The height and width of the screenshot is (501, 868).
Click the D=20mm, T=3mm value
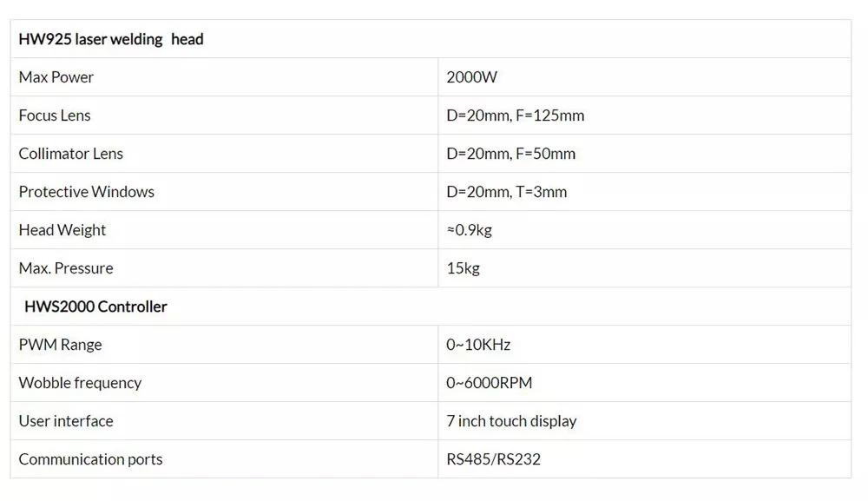[x=507, y=192]
